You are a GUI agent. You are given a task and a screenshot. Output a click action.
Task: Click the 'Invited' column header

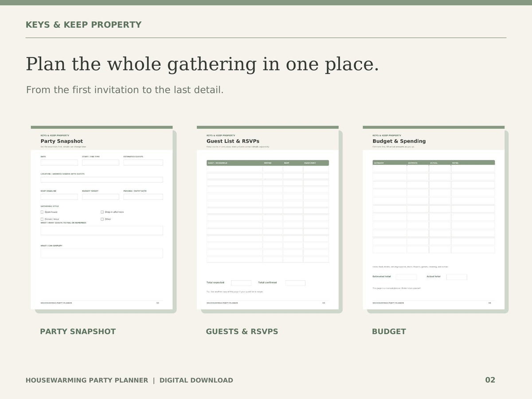click(268, 163)
